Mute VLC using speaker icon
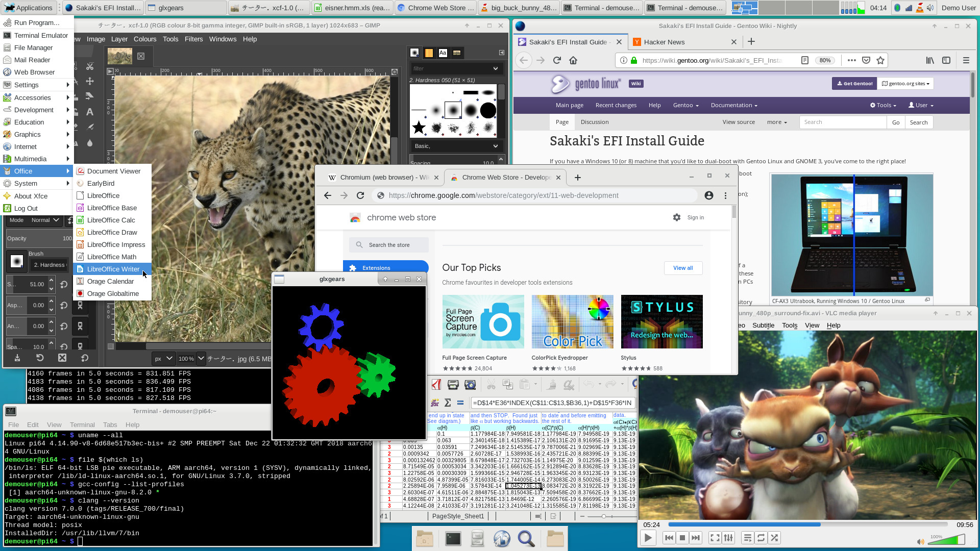This screenshot has height=551, width=980. tap(920, 542)
